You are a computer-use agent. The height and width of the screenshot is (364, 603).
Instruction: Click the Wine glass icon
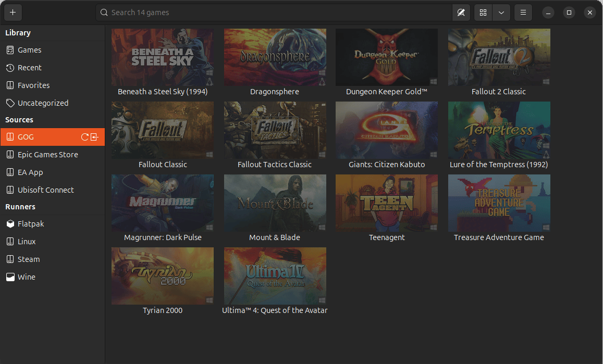tap(10, 277)
